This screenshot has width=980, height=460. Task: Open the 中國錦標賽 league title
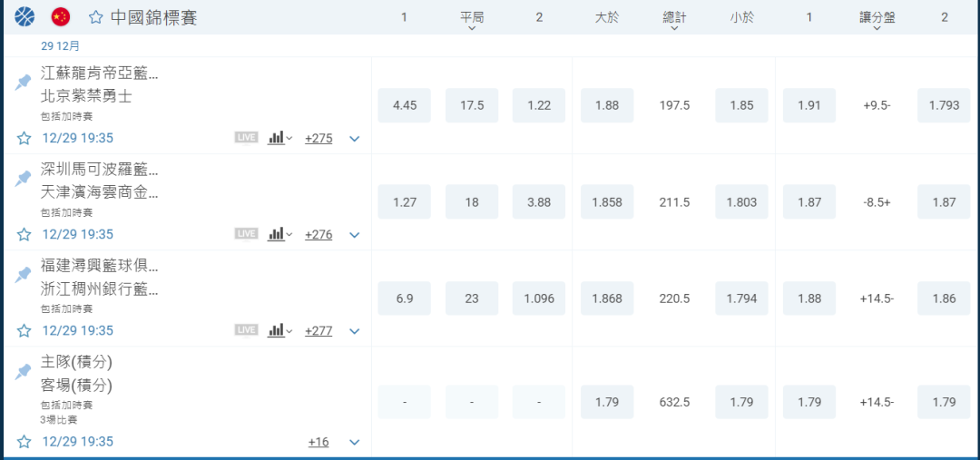click(153, 17)
